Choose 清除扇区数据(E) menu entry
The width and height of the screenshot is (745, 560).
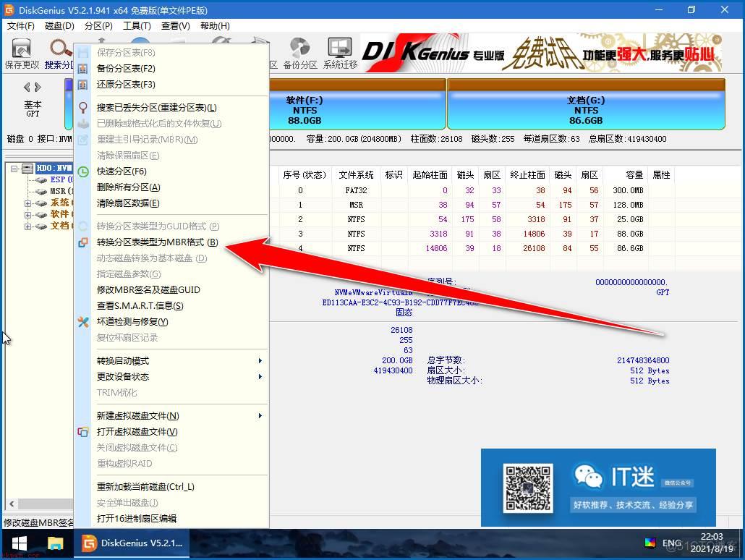tap(128, 203)
